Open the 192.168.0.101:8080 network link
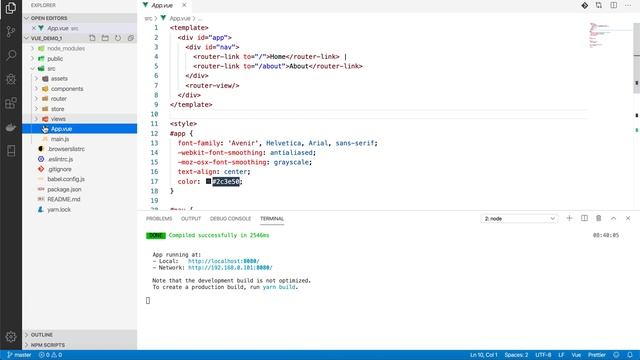 [x=230, y=268]
